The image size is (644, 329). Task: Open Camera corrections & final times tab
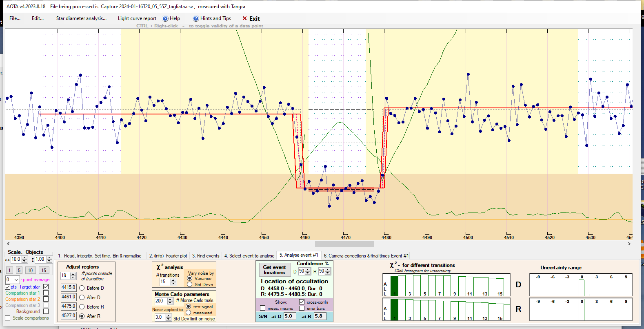pyautogui.click(x=366, y=256)
